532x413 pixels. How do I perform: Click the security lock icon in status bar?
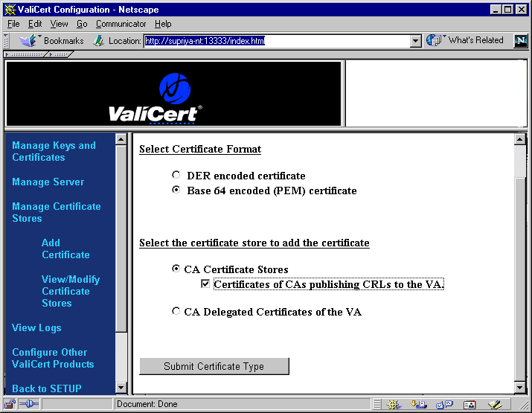[x=10, y=404]
